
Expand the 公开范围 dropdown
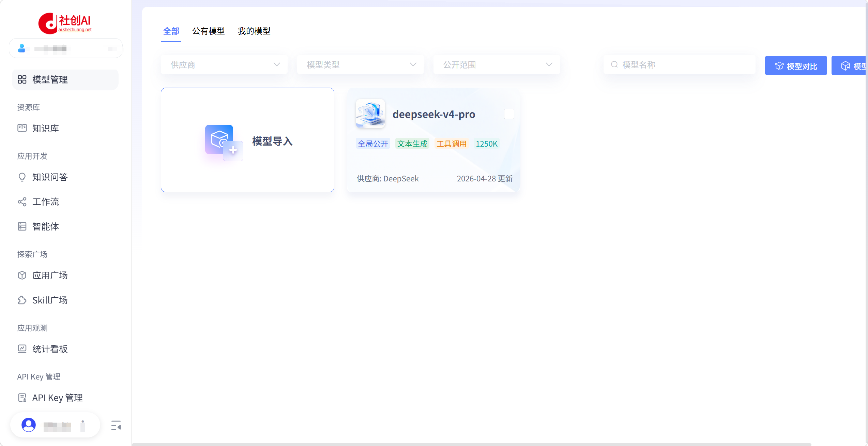tap(497, 64)
